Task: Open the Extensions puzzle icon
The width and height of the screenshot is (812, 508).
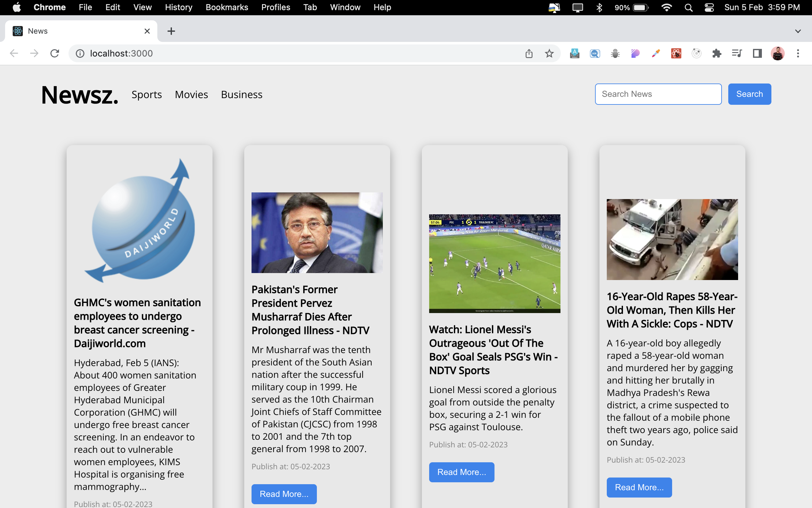Action: tap(717, 53)
